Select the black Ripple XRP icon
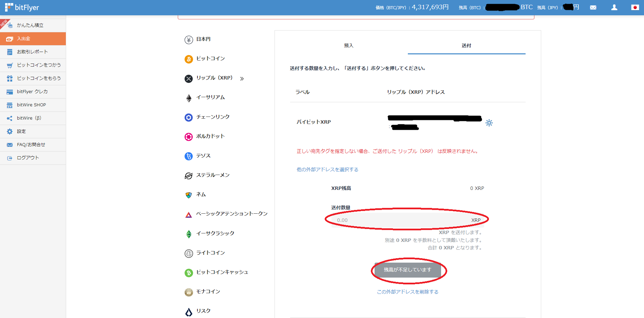 click(189, 78)
